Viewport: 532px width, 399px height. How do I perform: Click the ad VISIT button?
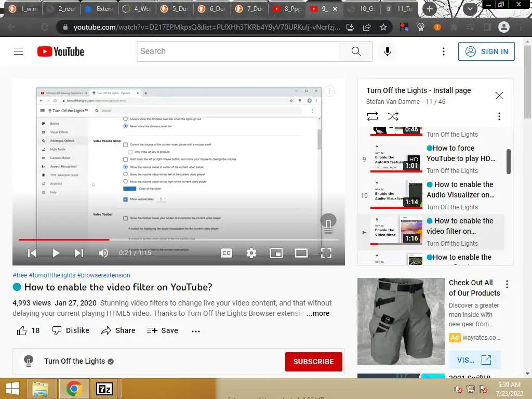point(474,360)
